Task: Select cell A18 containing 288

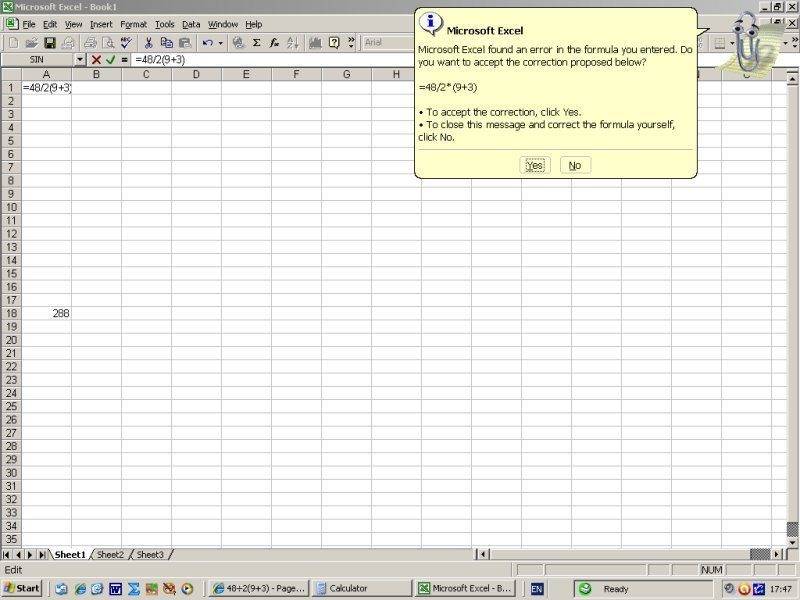Action: click(46, 313)
